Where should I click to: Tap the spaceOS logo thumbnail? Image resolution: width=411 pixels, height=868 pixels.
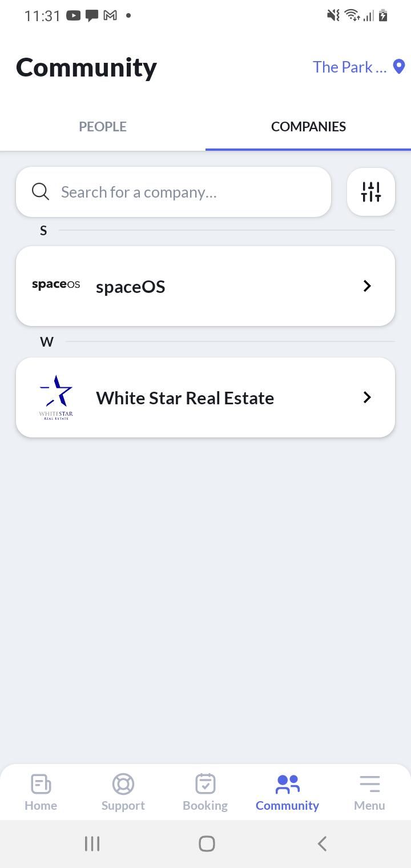pos(56,284)
